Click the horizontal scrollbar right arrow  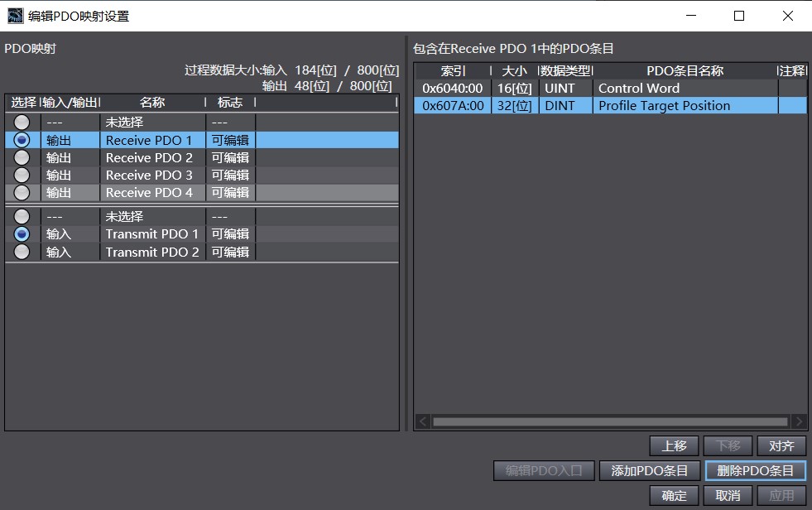[x=800, y=423]
